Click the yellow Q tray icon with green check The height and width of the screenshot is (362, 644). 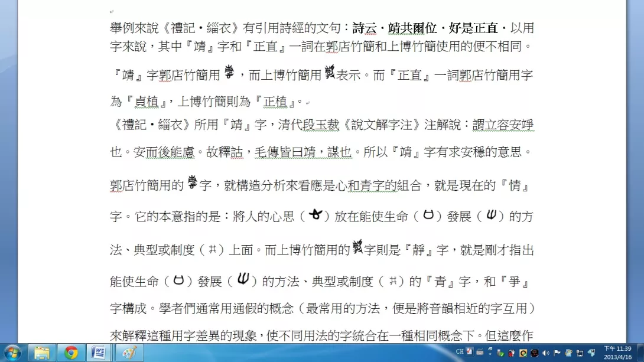[x=523, y=353]
